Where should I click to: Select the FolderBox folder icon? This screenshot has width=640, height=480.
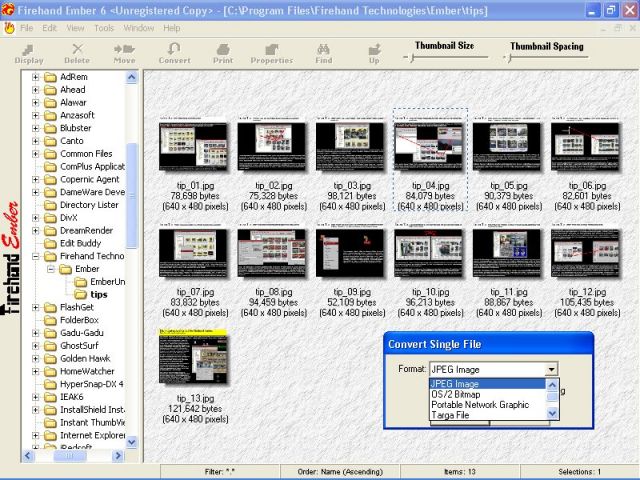[50, 320]
